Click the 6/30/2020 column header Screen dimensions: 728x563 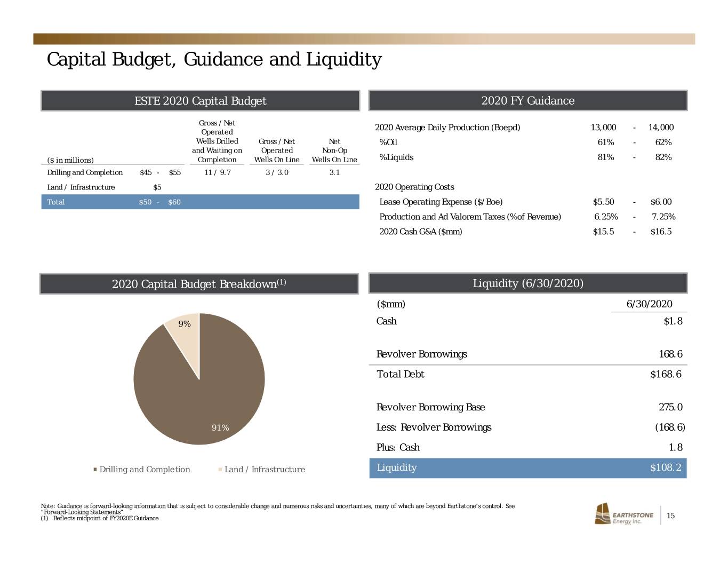point(649,304)
